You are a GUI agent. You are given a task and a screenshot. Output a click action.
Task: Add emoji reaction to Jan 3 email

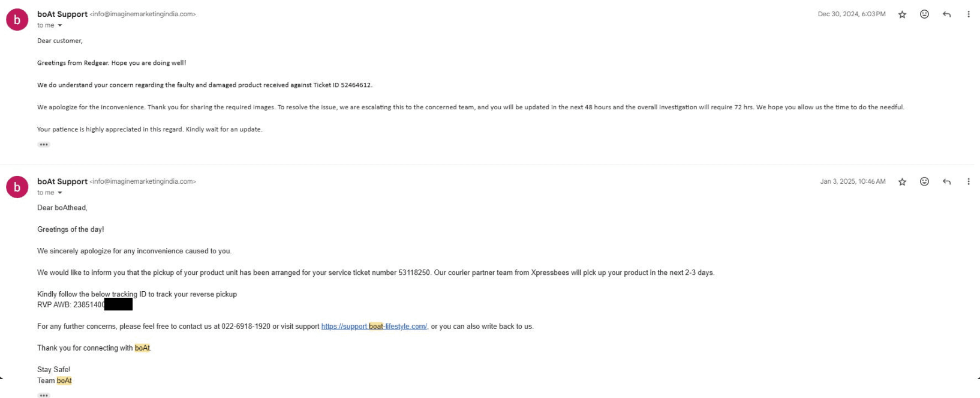(x=924, y=182)
